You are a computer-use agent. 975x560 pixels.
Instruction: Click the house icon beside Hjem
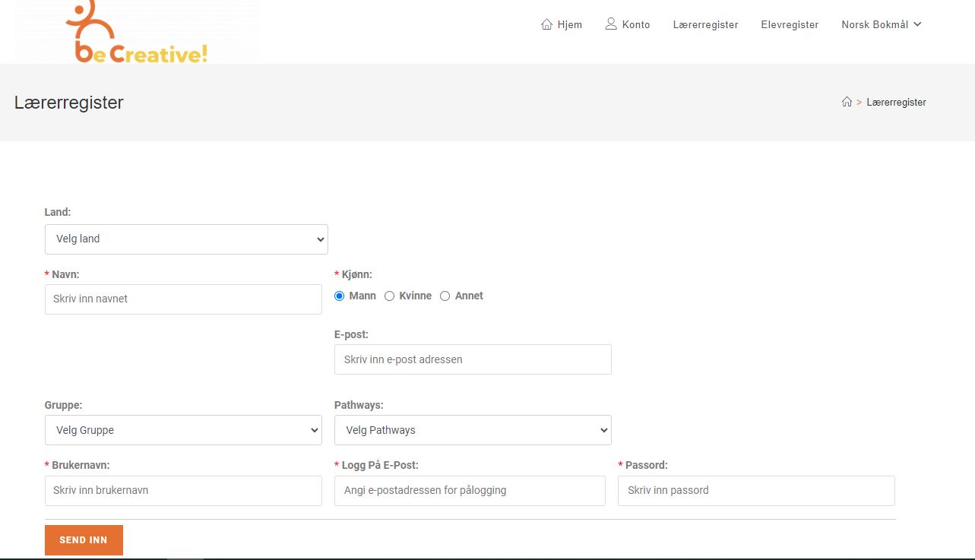[546, 24]
